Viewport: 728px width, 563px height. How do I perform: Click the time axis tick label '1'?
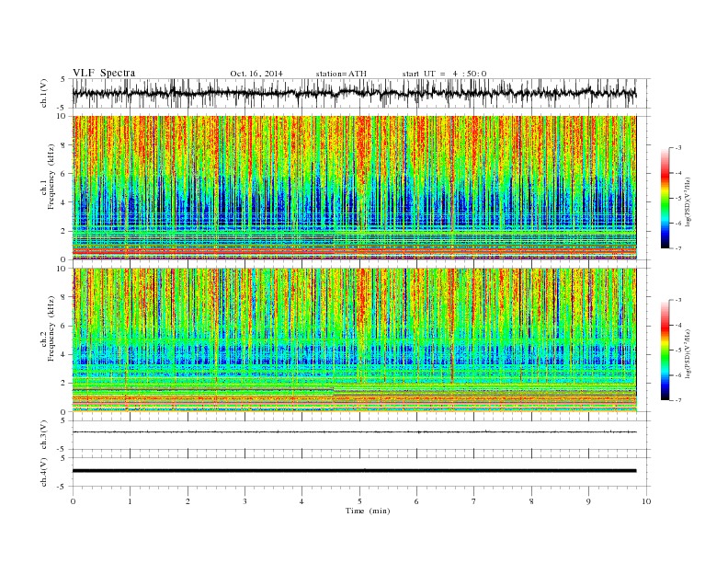[x=131, y=501]
